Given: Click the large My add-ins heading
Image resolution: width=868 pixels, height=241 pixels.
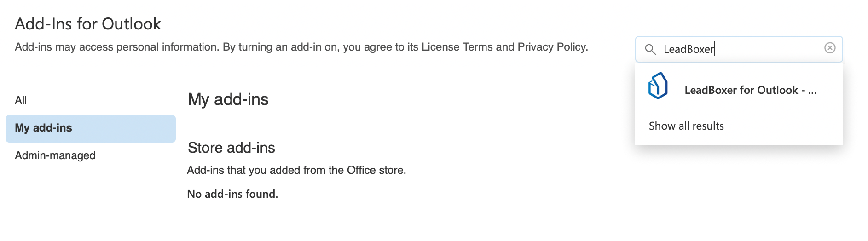Looking at the screenshot, I should click(228, 99).
